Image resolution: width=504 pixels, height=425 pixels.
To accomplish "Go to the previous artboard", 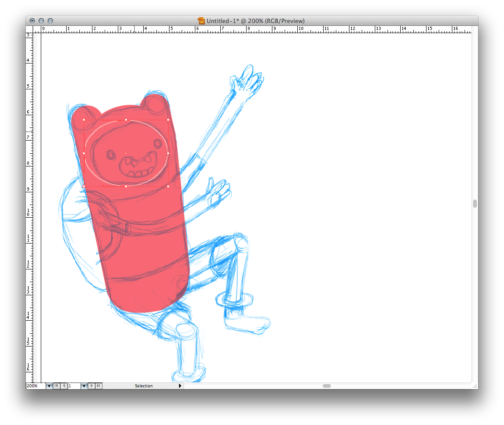I will point(63,386).
